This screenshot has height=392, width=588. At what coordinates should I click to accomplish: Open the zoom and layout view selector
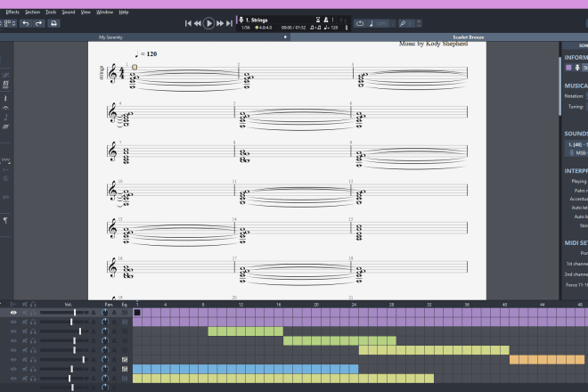[x=9, y=23]
